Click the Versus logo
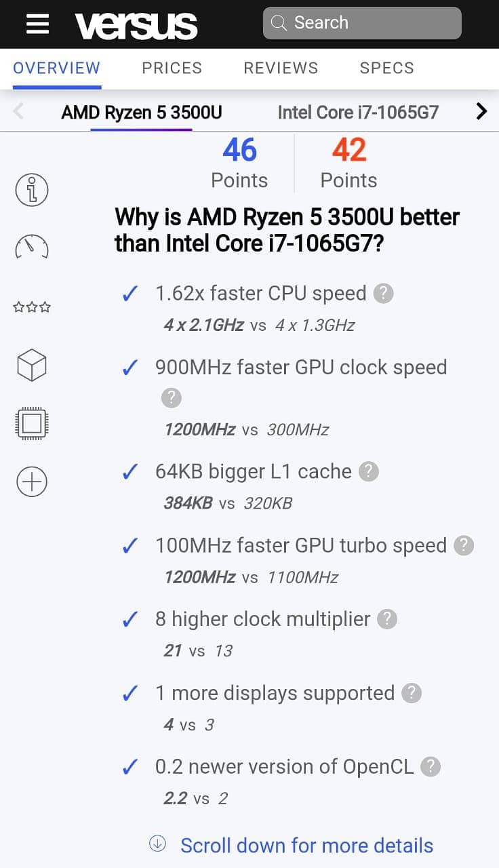499x868 pixels. (136, 26)
